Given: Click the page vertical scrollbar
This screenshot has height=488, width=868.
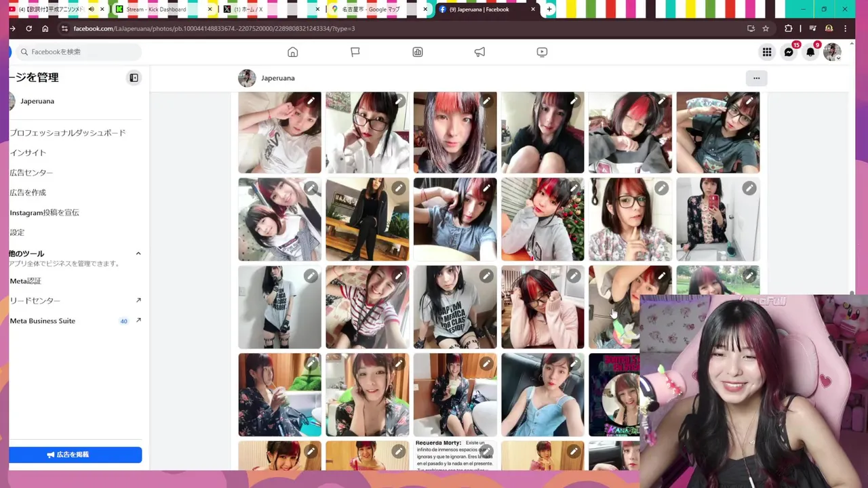Looking at the screenshot, I should coord(852,293).
